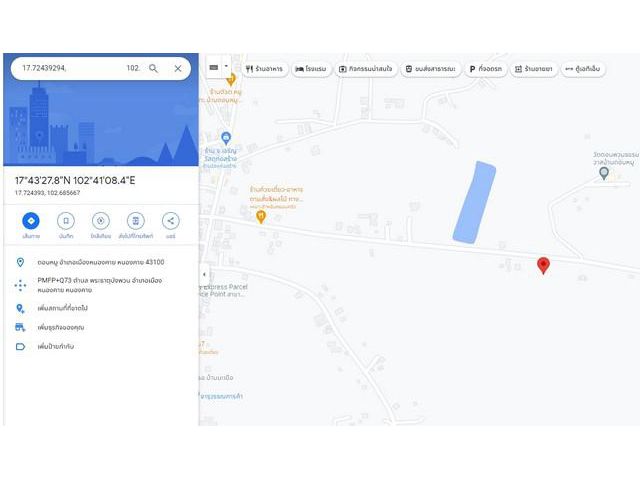640x480 pixels.
Task: Add a label tag icon
Action: pyautogui.click(x=20, y=347)
